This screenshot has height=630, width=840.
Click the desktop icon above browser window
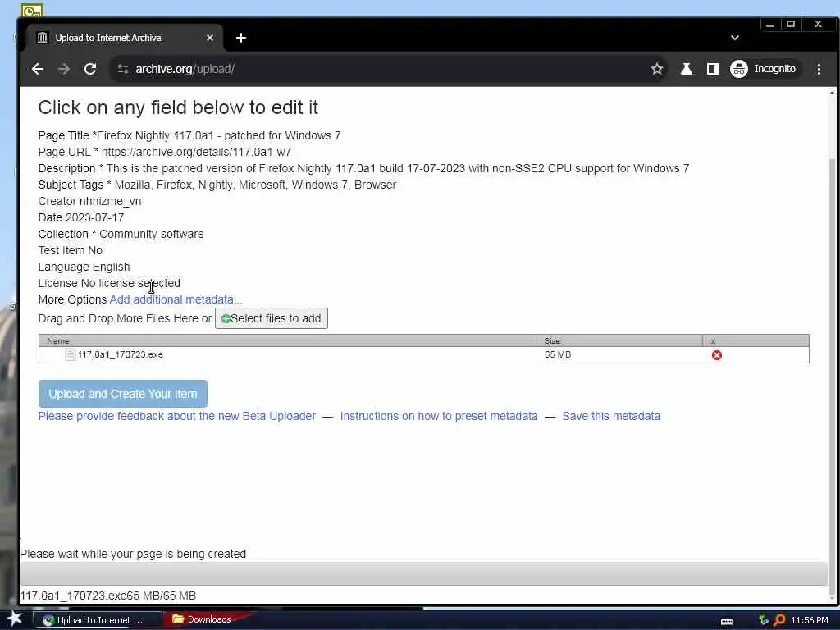pos(31,10)
